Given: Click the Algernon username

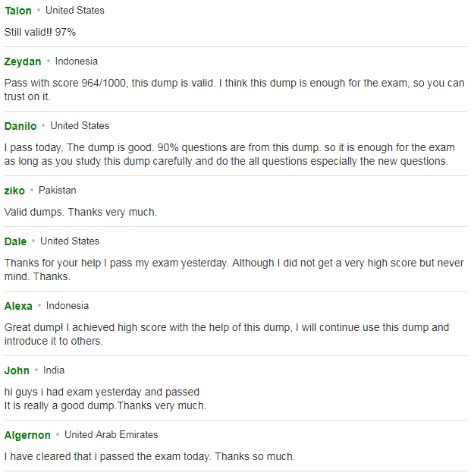Looking at the screenshot, I should click(x=27, y=435).
